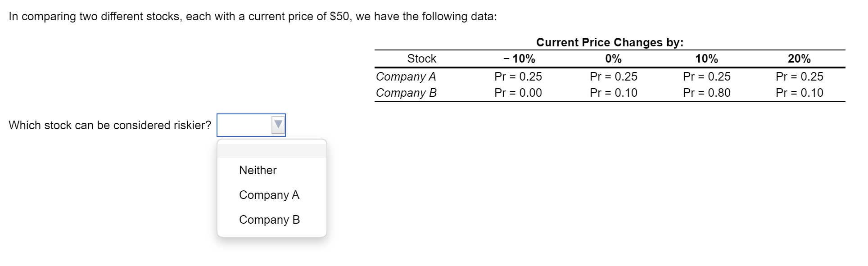
Task: Click the "20%" column header
Action: click(799, 59)
